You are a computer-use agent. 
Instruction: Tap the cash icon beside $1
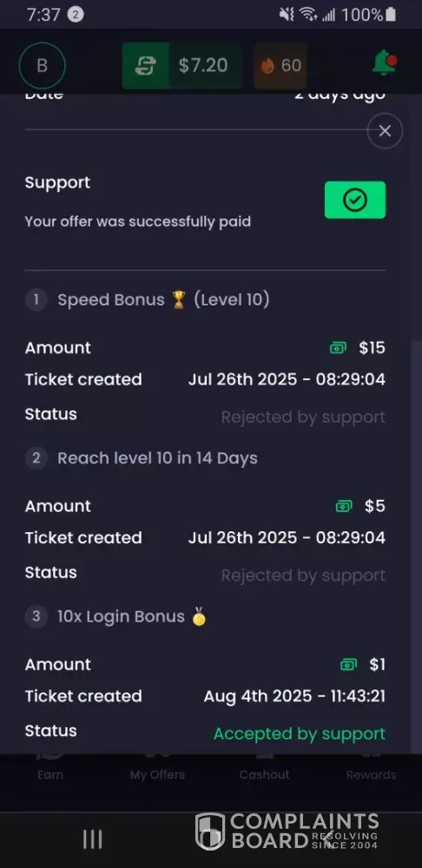click(x=348, y=664)
